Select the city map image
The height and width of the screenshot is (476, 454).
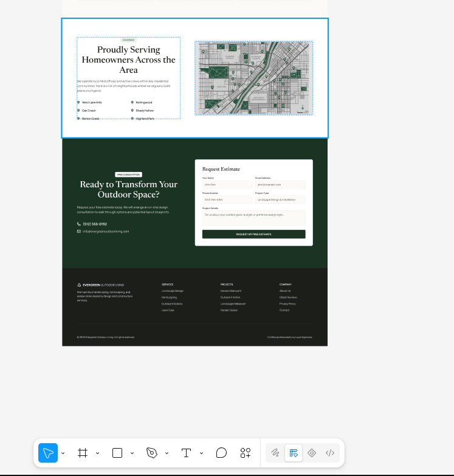[253, 78]
